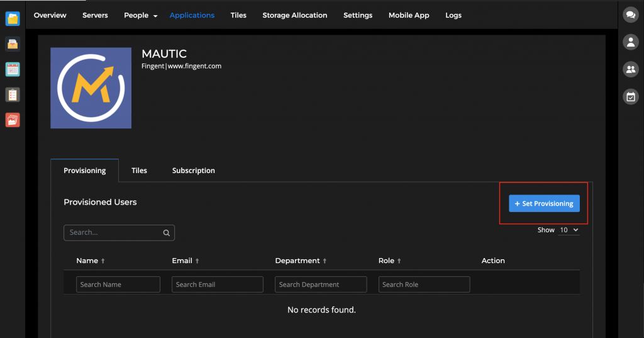Click the Set Provisioning button

point(544,203)
